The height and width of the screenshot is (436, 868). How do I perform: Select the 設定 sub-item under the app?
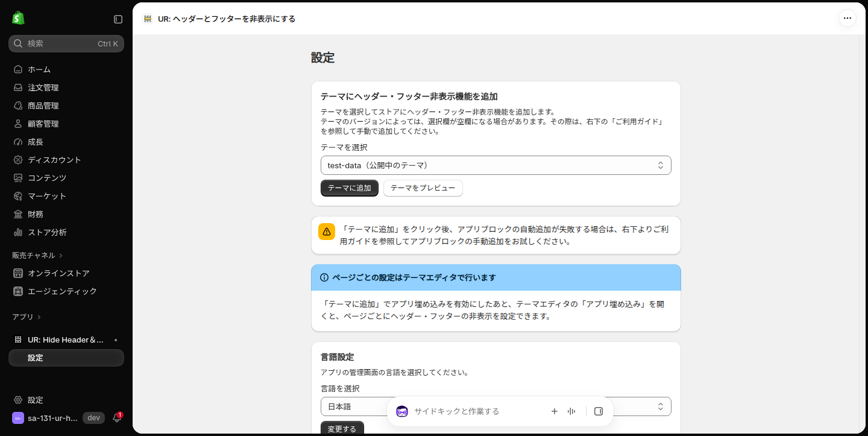point(66,358)
